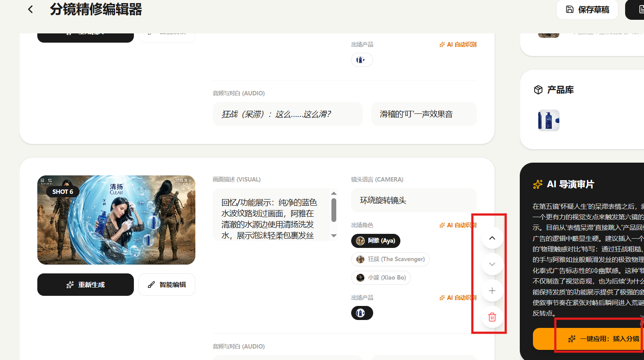Click AI 自动识别 next to 出场角色
Screen dimensions: 644x360
click(x=457, y=225)
